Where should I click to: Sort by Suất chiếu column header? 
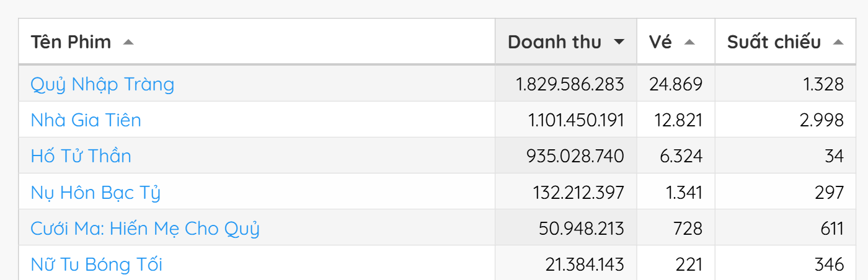coord(774,42)
